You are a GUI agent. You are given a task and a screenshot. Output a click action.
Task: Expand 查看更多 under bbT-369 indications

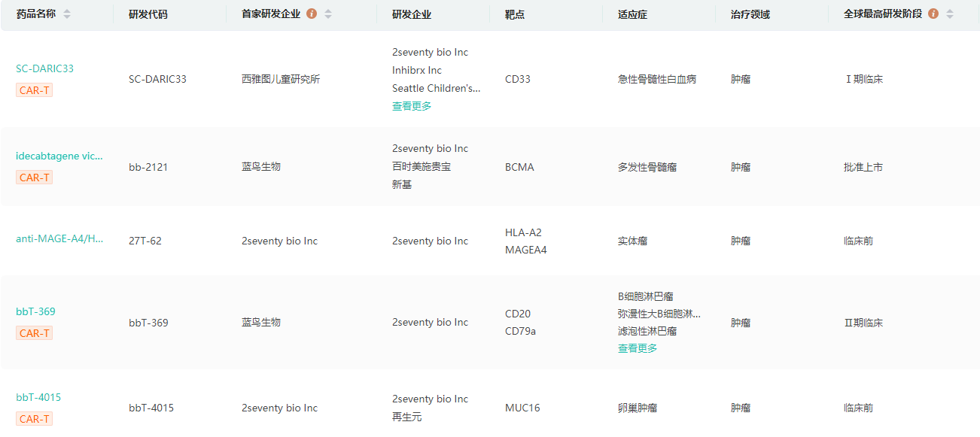click(x=638, y=348)
